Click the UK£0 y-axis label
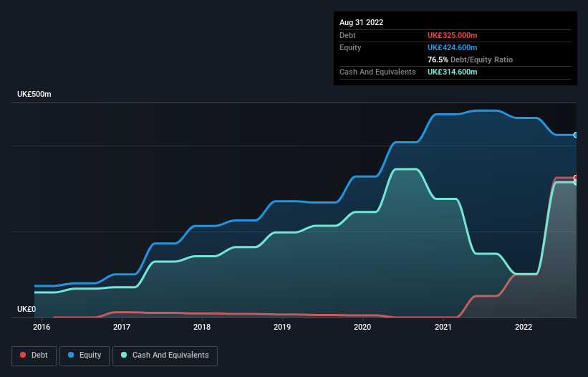 [x=26, y=309]
